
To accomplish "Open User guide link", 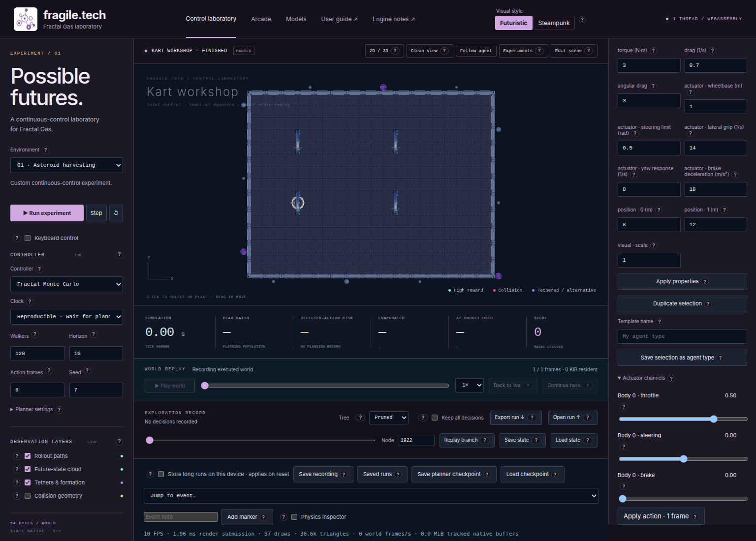I will coord(339,19).
